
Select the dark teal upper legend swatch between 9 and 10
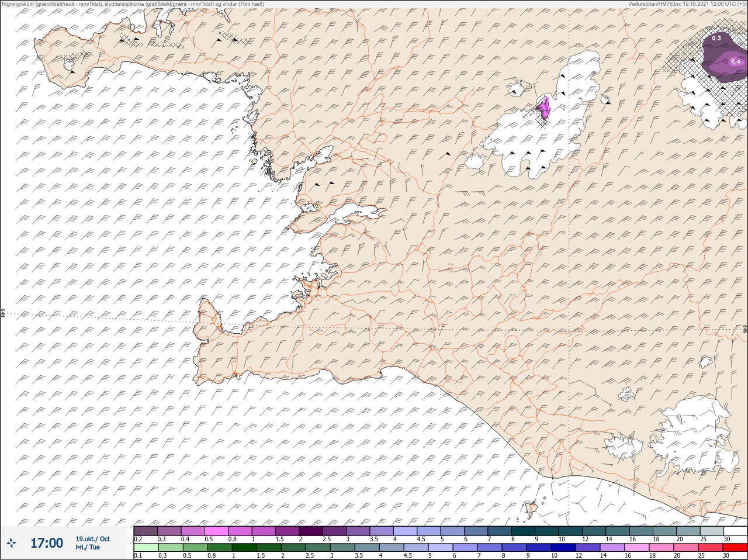(546, 531)
